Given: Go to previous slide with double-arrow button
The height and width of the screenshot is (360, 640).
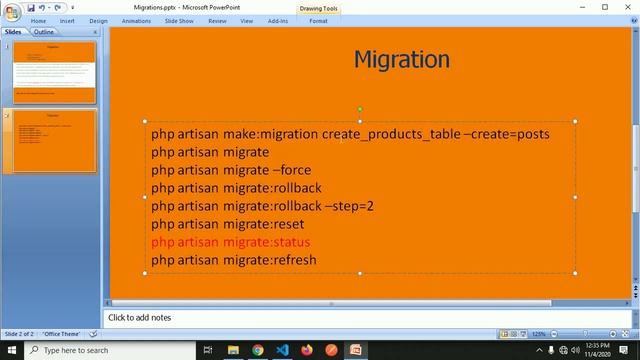Looking at the screenshot, I should tap(636, 288).
